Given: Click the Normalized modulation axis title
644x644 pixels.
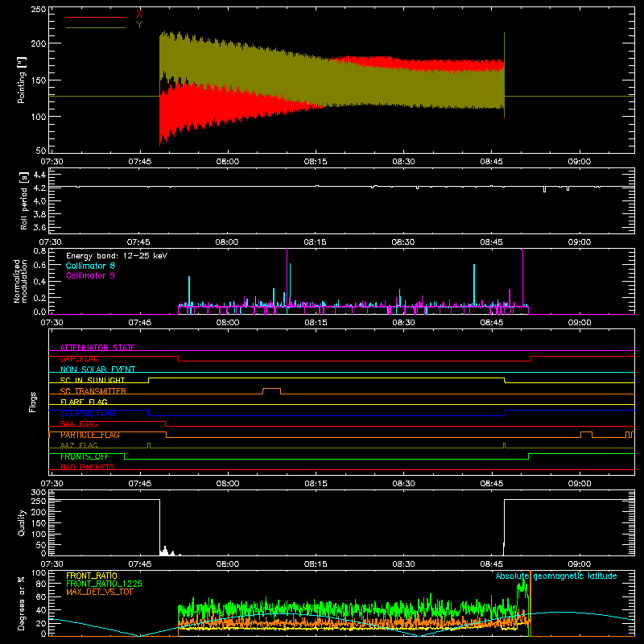Looking at the screenshot, I should [20, 281].
